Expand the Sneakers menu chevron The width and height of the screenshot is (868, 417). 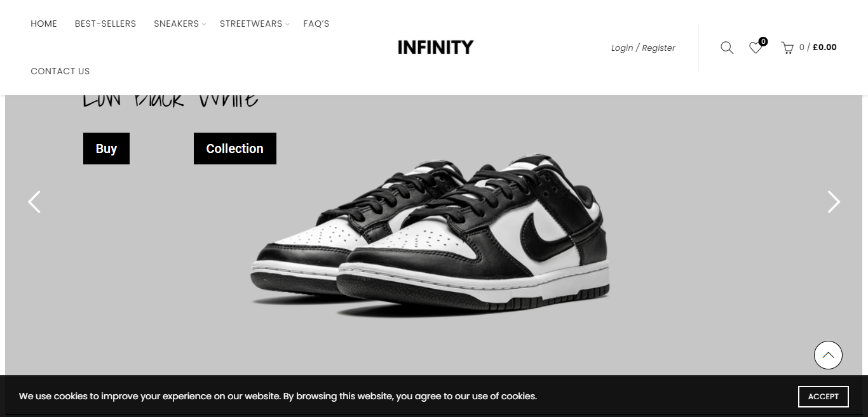click(204, 24)
